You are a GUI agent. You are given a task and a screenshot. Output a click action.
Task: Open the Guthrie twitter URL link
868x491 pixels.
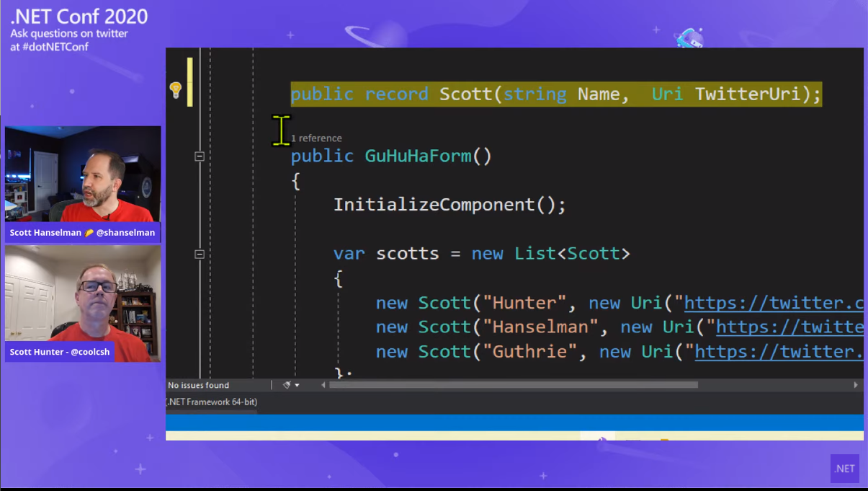click(779, 352)
